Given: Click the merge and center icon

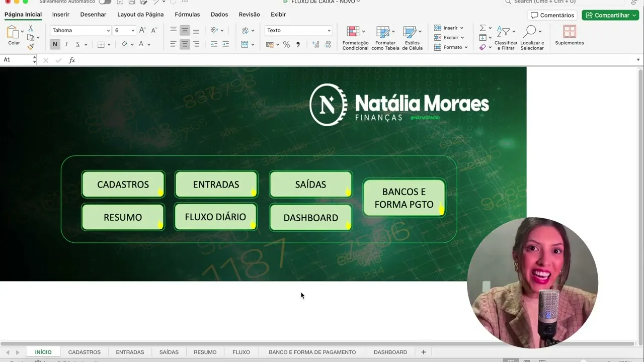Looking at the screenshot, I should 245,44.
